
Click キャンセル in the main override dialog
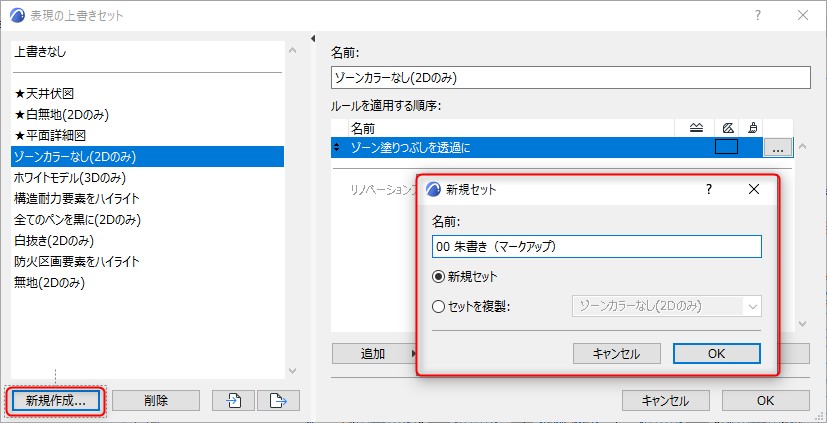pos(665,400)
